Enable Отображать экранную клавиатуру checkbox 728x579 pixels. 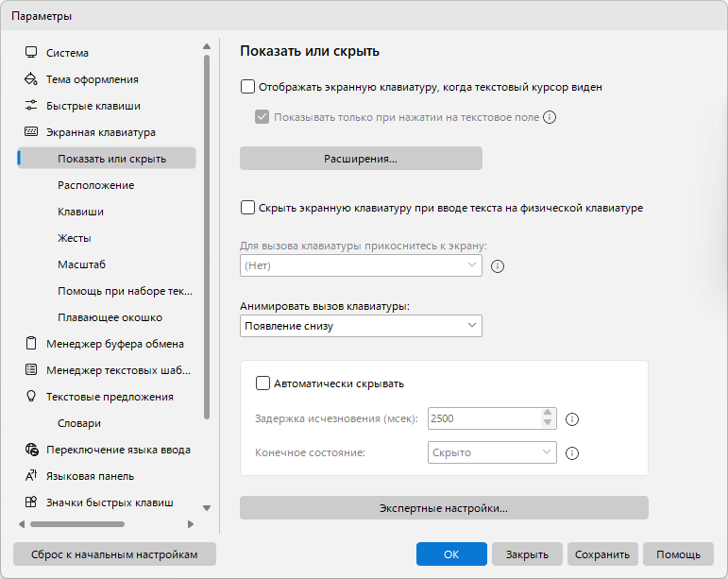click(x=247, y=87)
